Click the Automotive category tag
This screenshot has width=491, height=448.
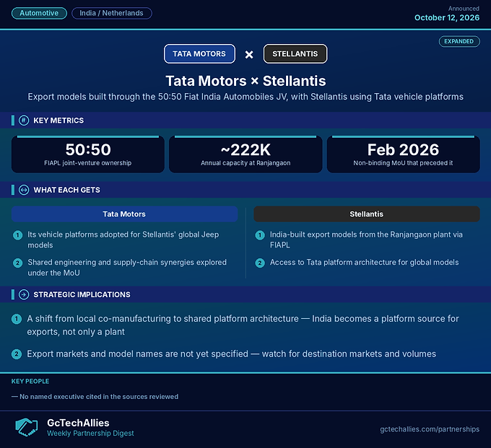(39, 13)
